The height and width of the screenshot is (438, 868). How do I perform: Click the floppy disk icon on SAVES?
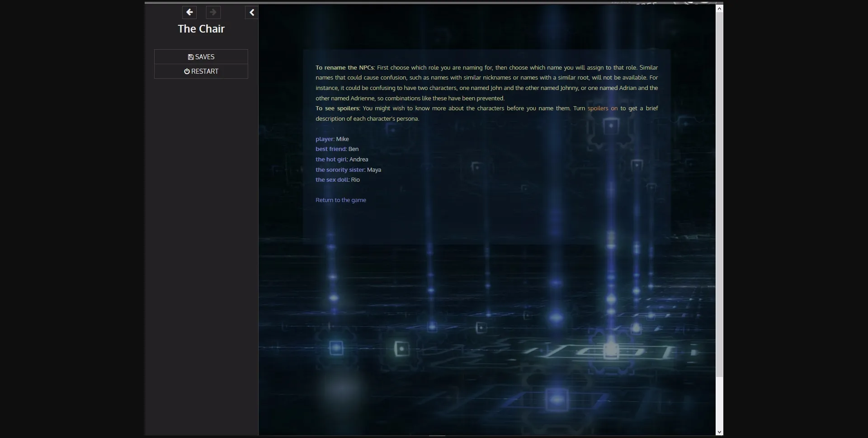pyautogui.click(x=191, y=57)
